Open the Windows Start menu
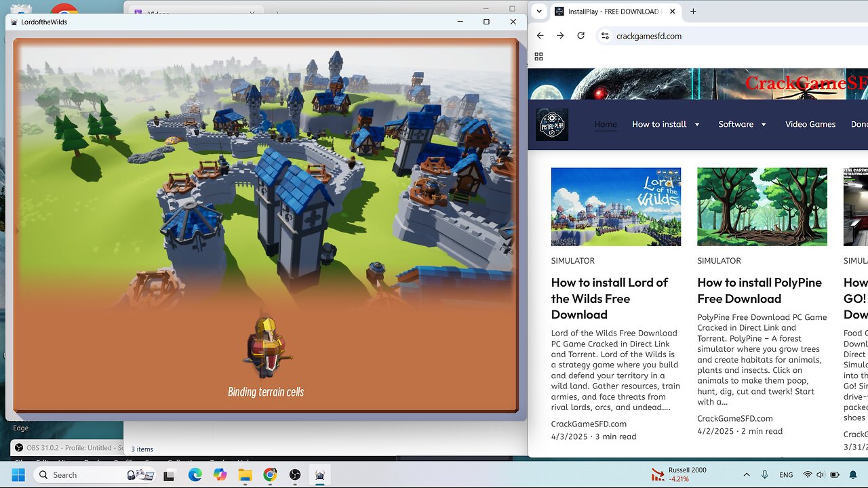This screenshot has height=488, width=868. 18,475
